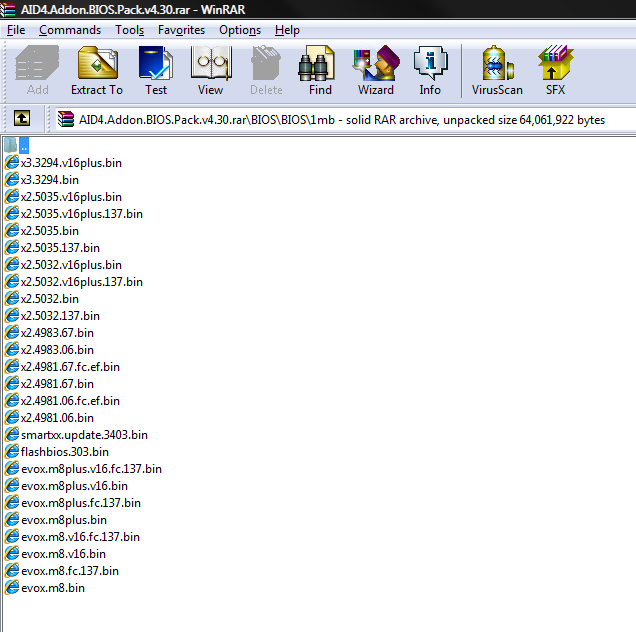Open the Options menu

tap(240, 30)
